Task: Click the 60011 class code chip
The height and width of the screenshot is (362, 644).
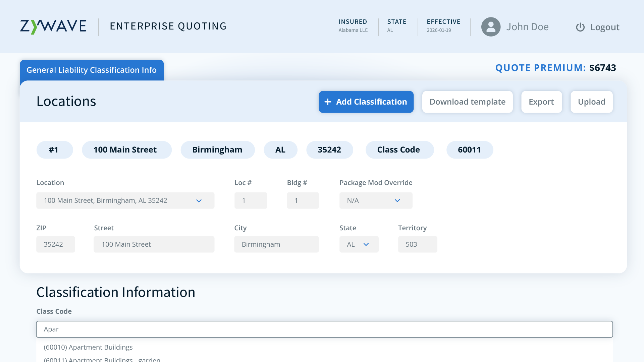Action: point(470,150)
